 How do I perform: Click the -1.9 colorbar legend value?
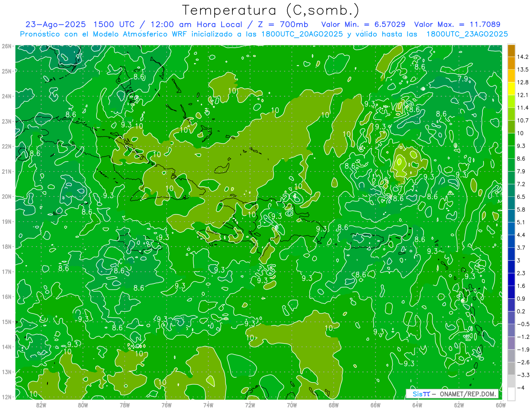coord(523,349)
